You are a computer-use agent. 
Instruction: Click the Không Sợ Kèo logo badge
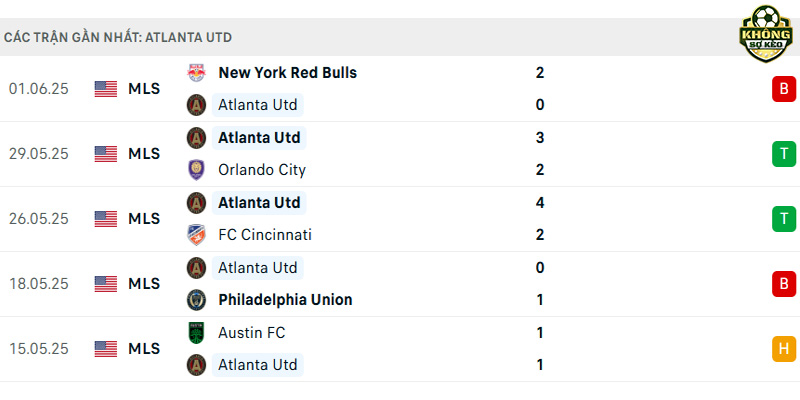click(x=766, y=34)
